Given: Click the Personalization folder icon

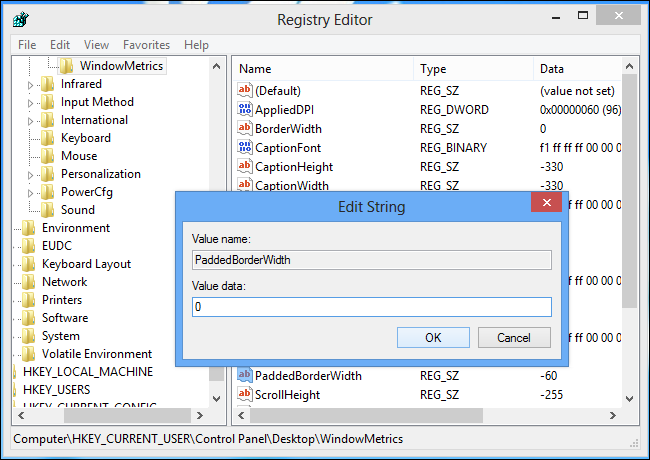Looking at the screenshot, I should (47, 174).
